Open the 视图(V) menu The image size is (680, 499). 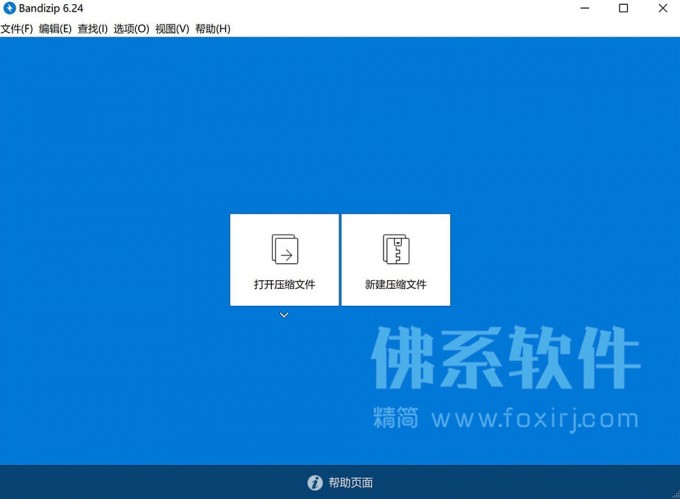172,29
